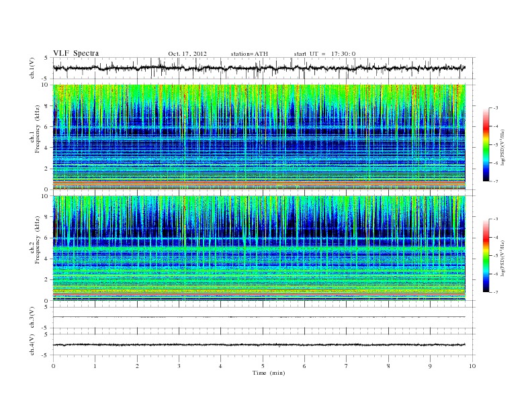The image size is (532, 411).
Task: Click time axis tick label "7"
Action: tap(347, 366)
